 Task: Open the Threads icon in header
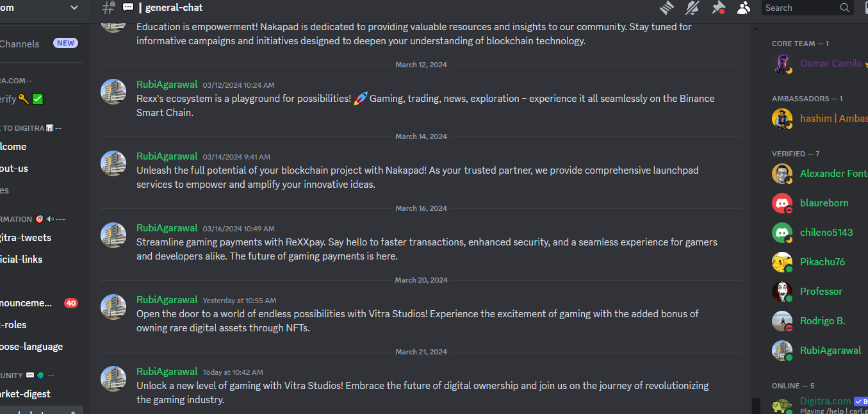667,8
